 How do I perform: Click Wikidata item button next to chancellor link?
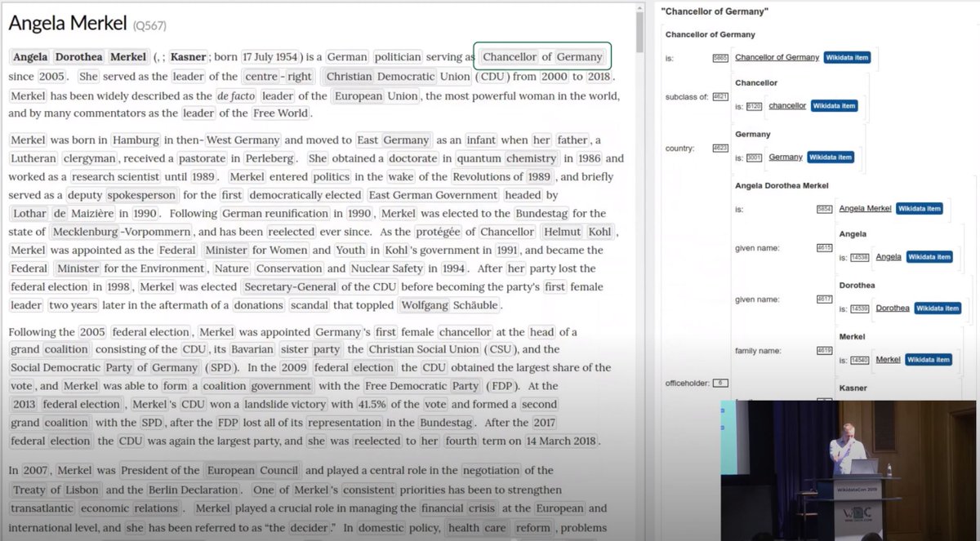pos(834,106)
